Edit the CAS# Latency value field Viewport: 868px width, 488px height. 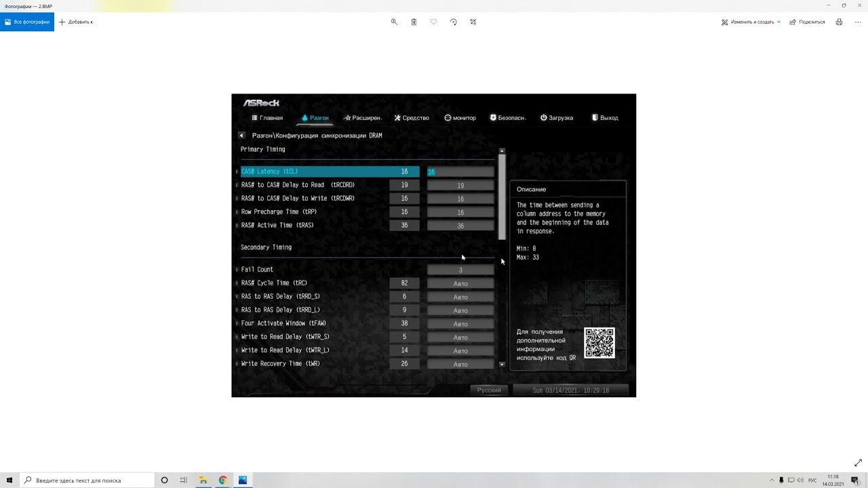point(460,172)
